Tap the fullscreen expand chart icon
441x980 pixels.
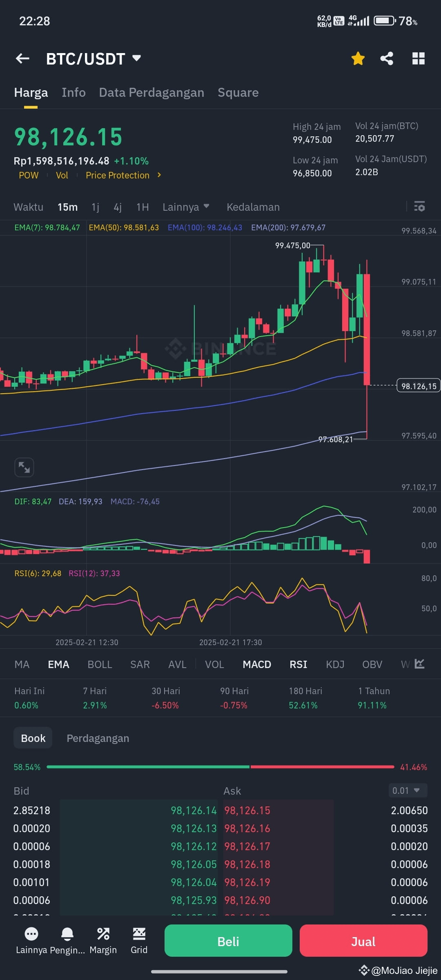[x=24, y=467]
